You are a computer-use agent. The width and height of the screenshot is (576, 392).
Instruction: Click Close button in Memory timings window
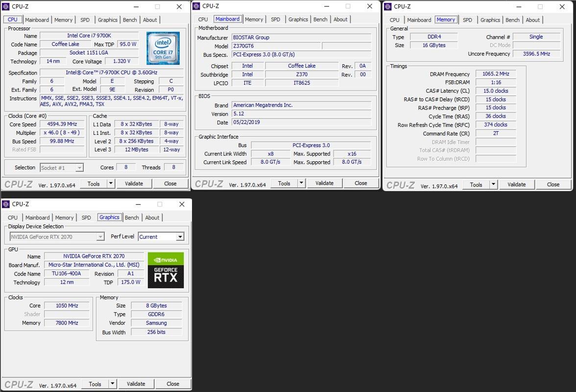point(553,184)
